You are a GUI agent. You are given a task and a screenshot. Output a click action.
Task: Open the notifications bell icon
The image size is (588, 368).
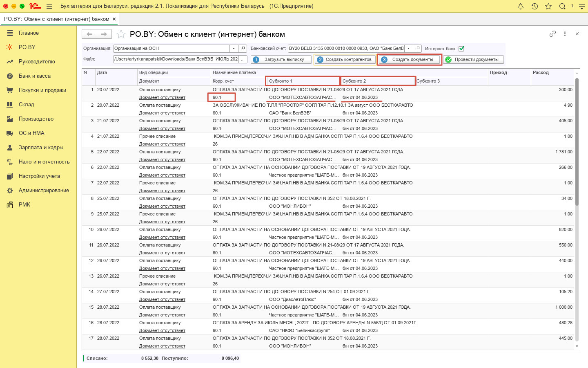[521, 6]
